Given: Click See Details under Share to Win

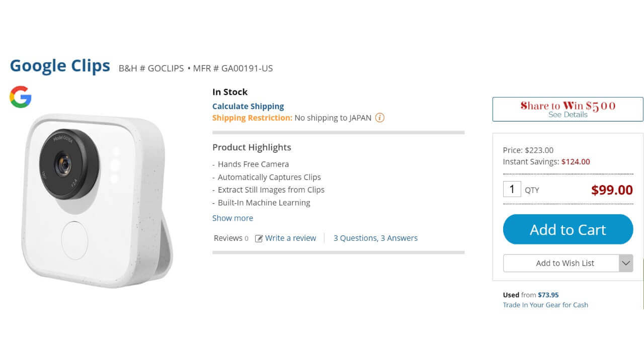Looking at the screenshot, I should (568, 115).
